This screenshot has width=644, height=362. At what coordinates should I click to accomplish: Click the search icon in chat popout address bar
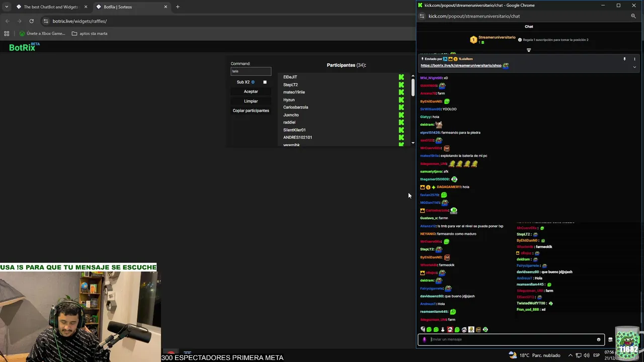(633, 16)
